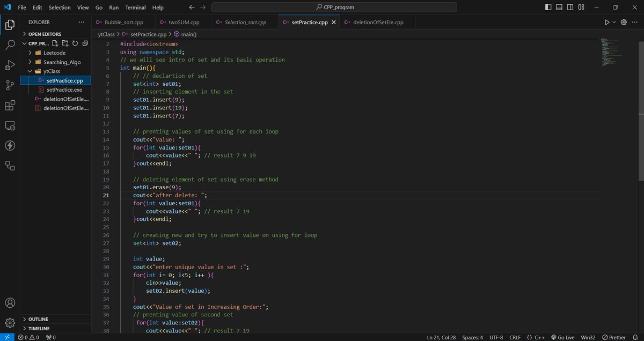Viewport: 644px width, 341px height.
Task: Go back with the navigation arrow
Action: point(192,8)
